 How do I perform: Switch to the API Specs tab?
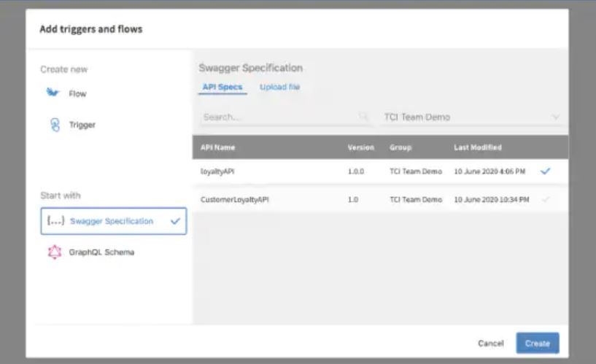click(222, 87)
